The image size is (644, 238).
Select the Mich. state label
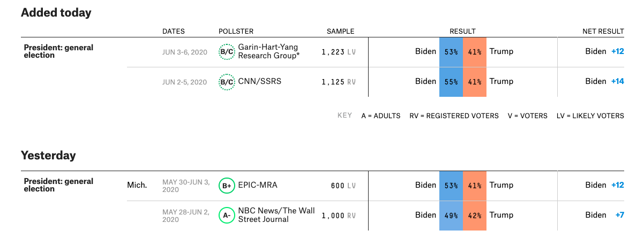click(x=137, y=185)
